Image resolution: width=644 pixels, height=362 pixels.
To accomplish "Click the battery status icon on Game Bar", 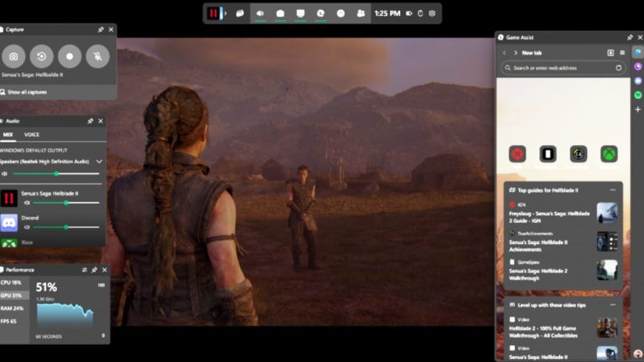I will pos(409,13).
